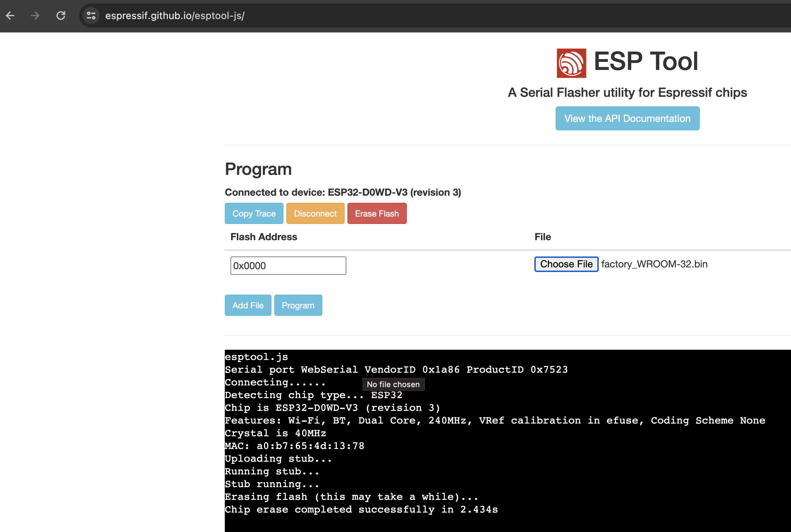Screen dimensions: 791x532
Task: Click the File column header
Action: click(x=543, y=237)
